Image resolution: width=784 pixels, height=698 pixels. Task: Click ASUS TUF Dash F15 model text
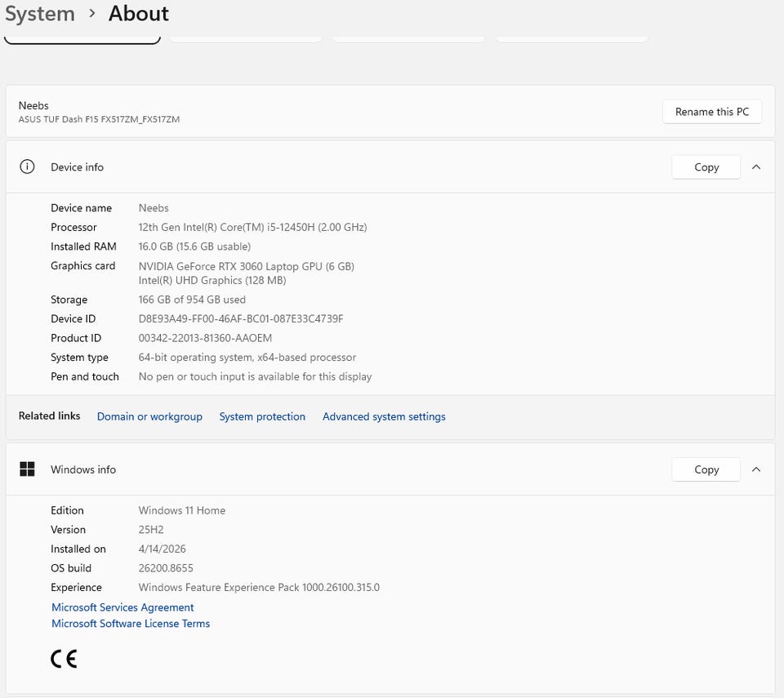99,119
